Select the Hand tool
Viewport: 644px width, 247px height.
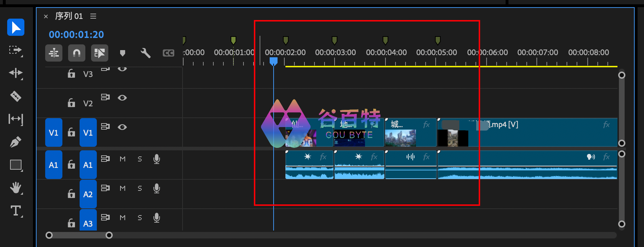pyautogui.click(x=15, y=188)
